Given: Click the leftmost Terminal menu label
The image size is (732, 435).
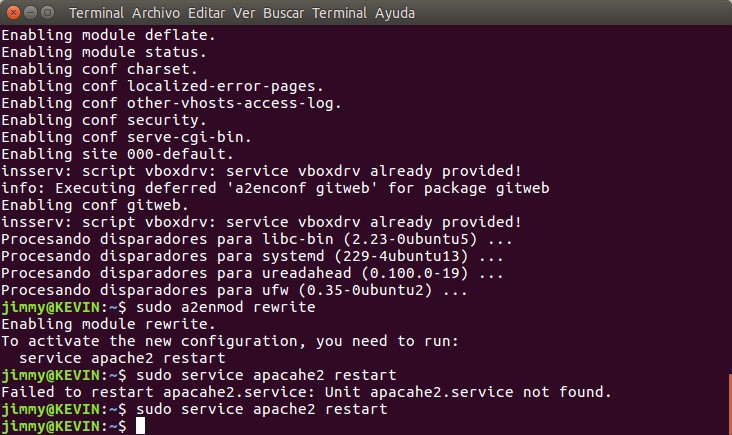Looking at the screenshot, I should (96, 13).
